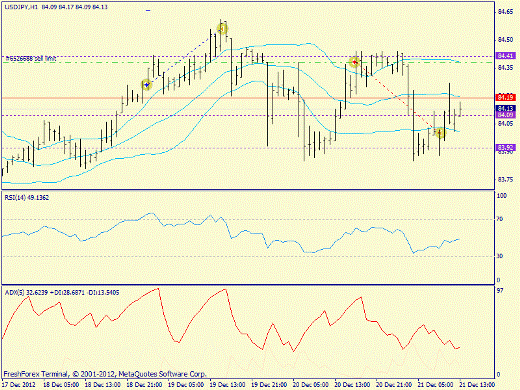Click the RSI 70 level label
520x390 pixels.
(x=500, y=219)
